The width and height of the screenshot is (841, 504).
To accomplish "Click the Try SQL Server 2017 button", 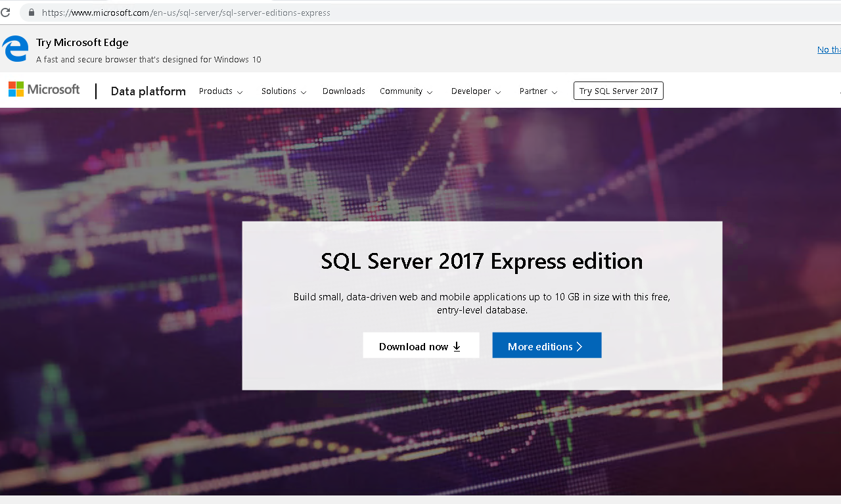I will tap(618, 91).
